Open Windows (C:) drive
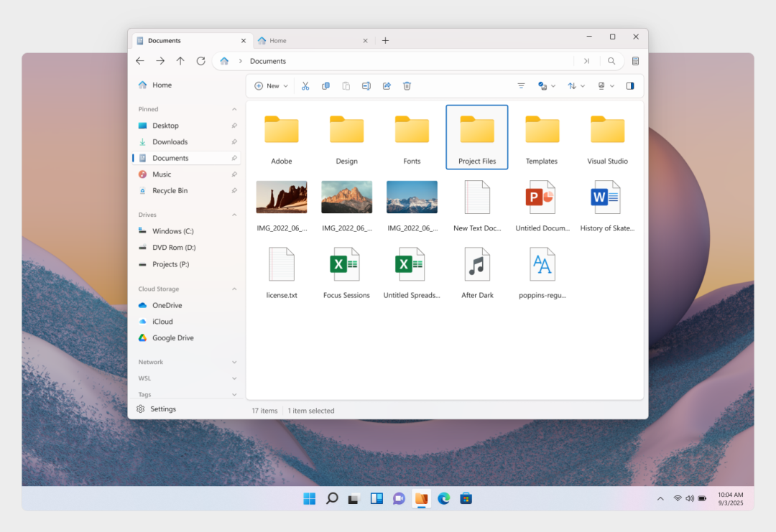The image size is (776, 532). point(187,231)
